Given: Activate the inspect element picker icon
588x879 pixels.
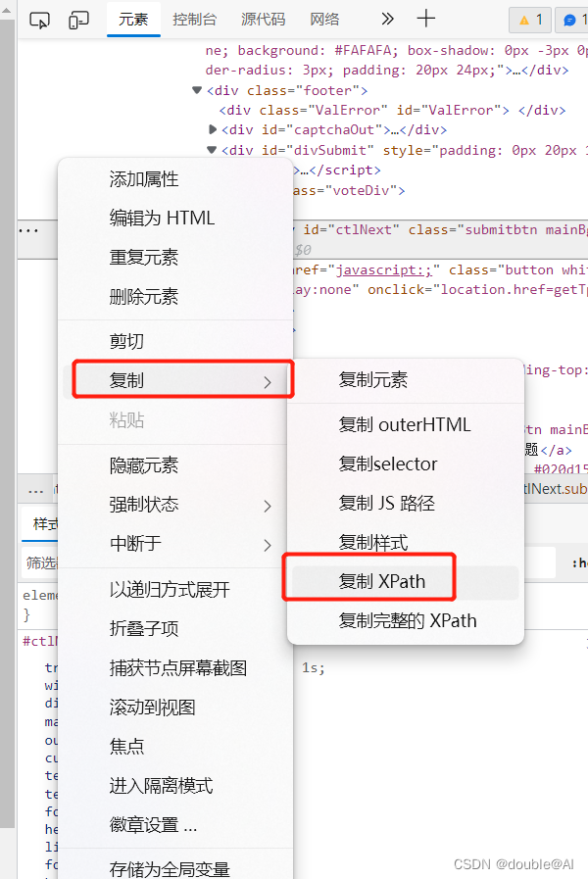Looking at the screenshot, I should click(x=39, y=21).
